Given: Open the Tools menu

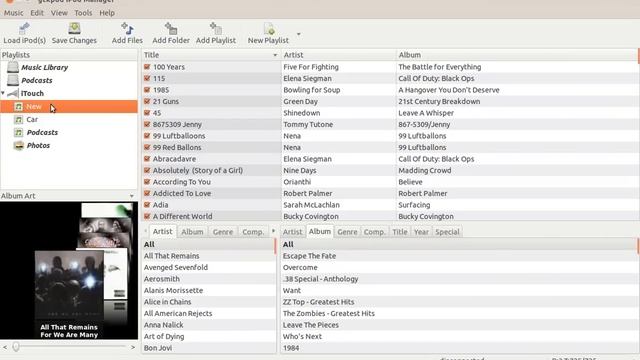Looking at the screenshot, I should (83, 13).
